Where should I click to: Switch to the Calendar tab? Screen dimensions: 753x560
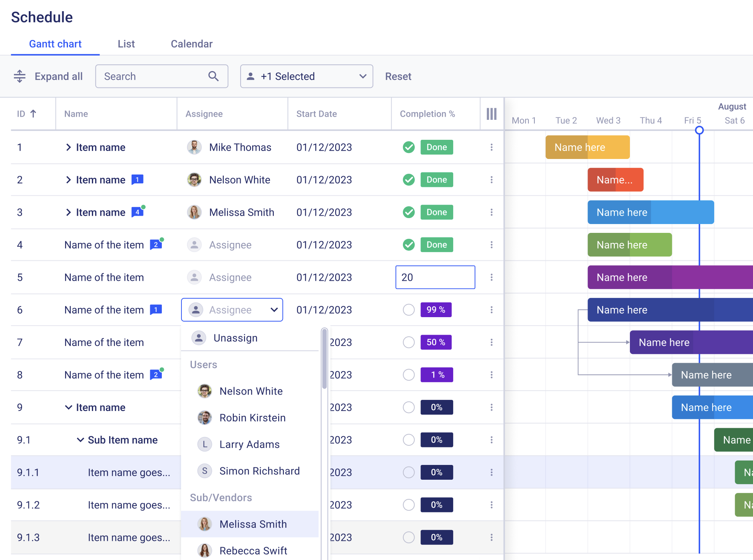pos(192,44)
